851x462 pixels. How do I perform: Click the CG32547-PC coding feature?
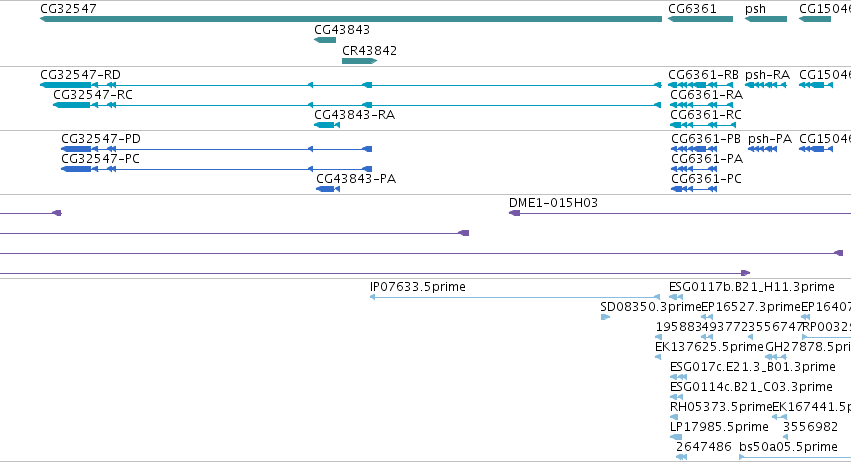(217, 169)
